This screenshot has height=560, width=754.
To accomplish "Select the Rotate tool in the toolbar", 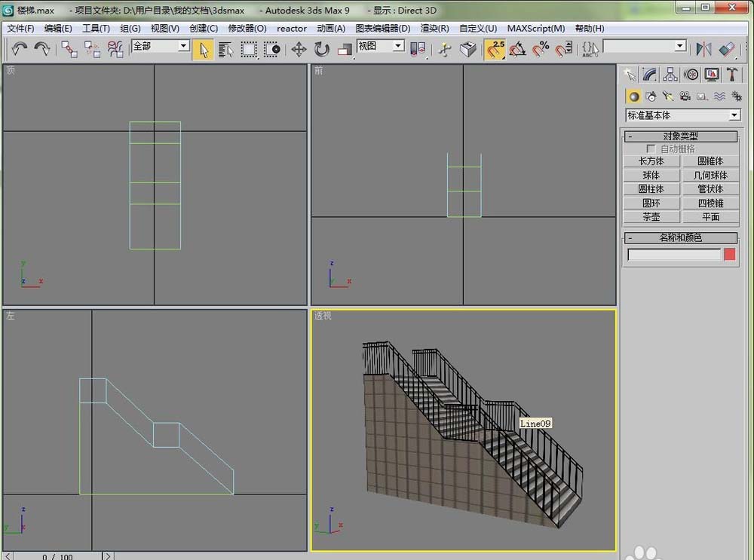I will 322,49.
